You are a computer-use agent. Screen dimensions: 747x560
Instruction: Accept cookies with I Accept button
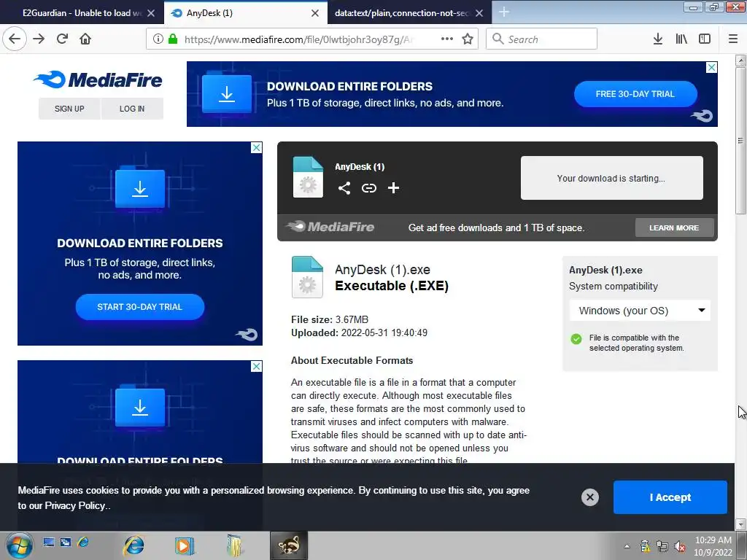point(670,497)
